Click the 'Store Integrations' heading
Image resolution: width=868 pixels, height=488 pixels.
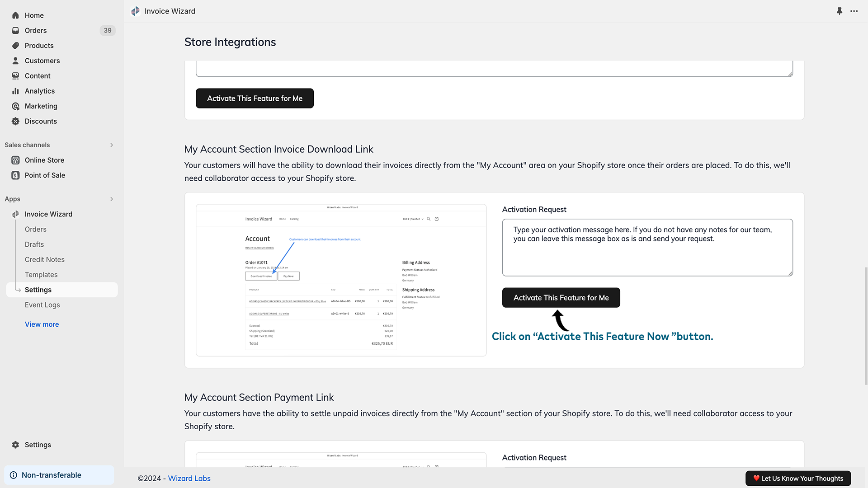pyautogui.click(x=230, y=42)
